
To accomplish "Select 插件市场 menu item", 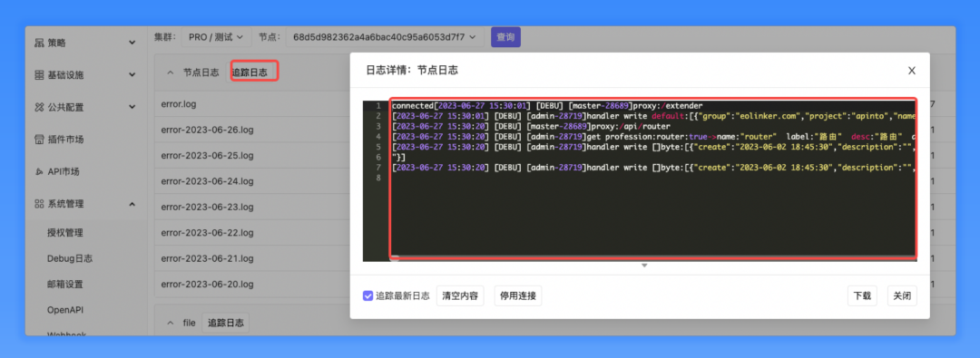I will coord(65,140).
